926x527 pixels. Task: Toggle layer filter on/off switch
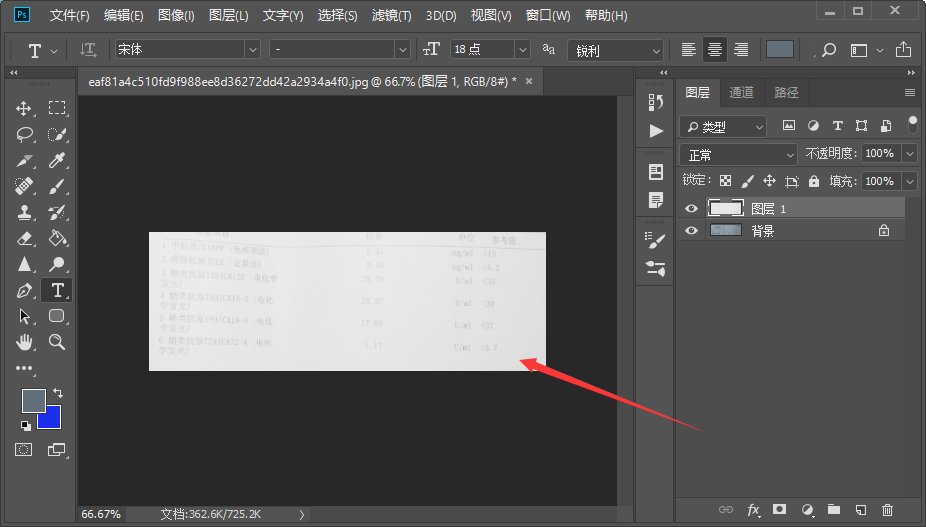(912, 124)
